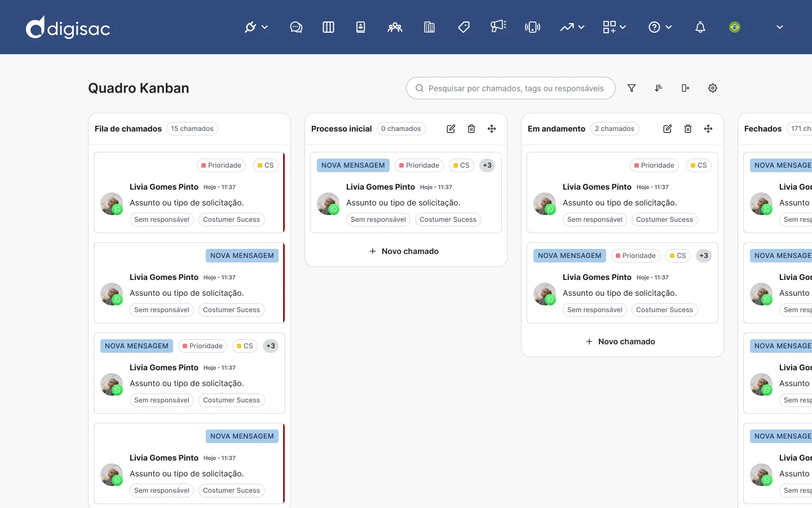Delete the Processo inicial column
Viewport: 812px width, 508px height.
471,129
